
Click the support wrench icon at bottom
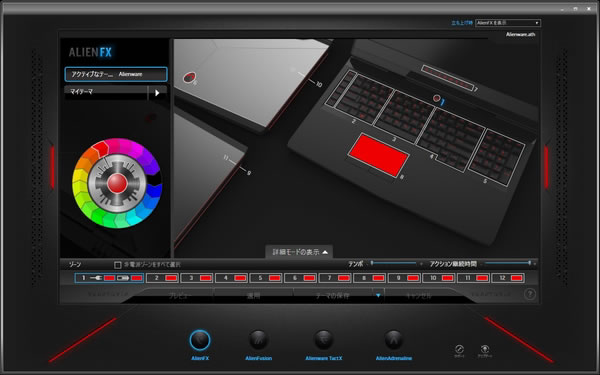point(459,349)
